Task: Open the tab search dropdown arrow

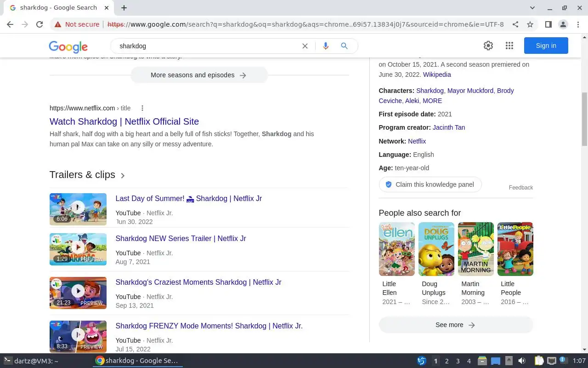Action: [532, 8]
